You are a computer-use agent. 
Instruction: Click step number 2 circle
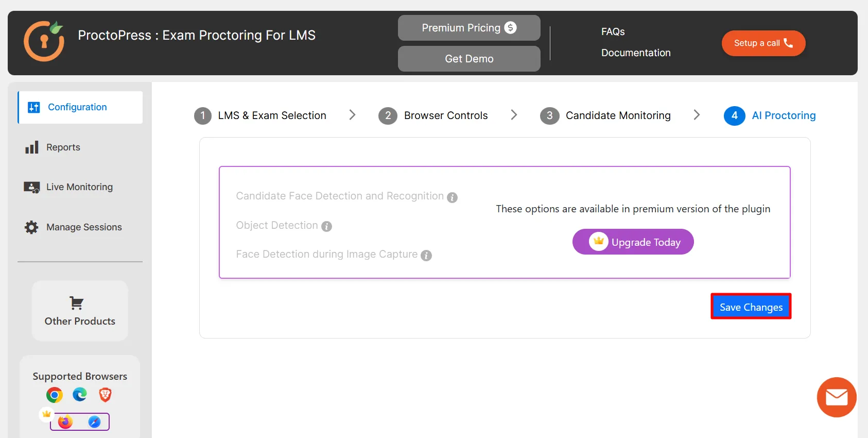tap(388, 115)
